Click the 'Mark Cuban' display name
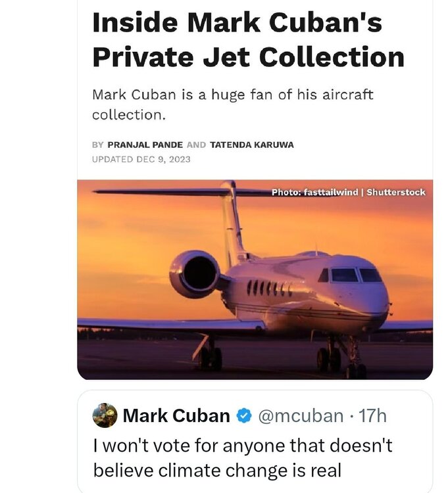The image size is (448, 493). click(176, 415)
